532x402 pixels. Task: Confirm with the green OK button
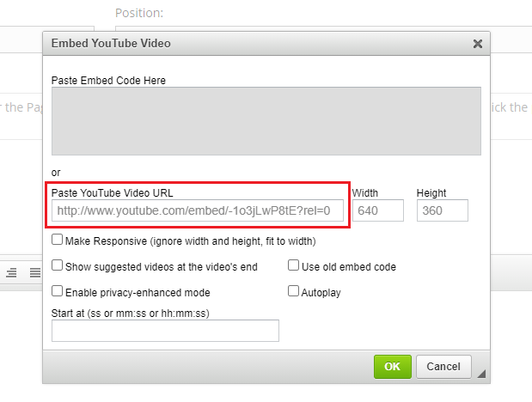point(393,367)
